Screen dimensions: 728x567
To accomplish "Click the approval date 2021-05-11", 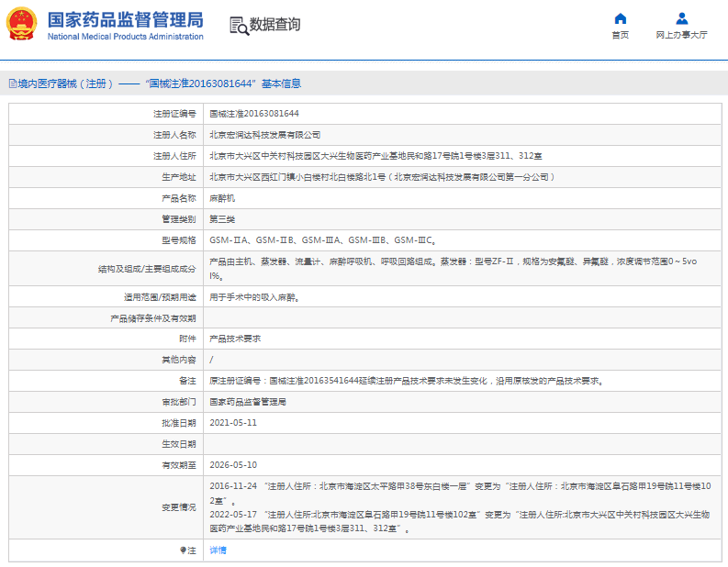I will (233, 423).
